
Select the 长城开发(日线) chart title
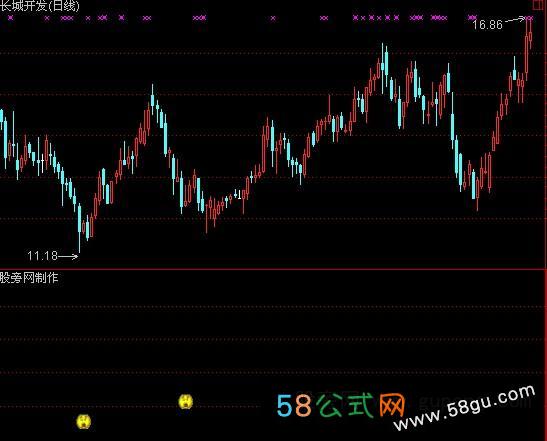click(40, 5)
